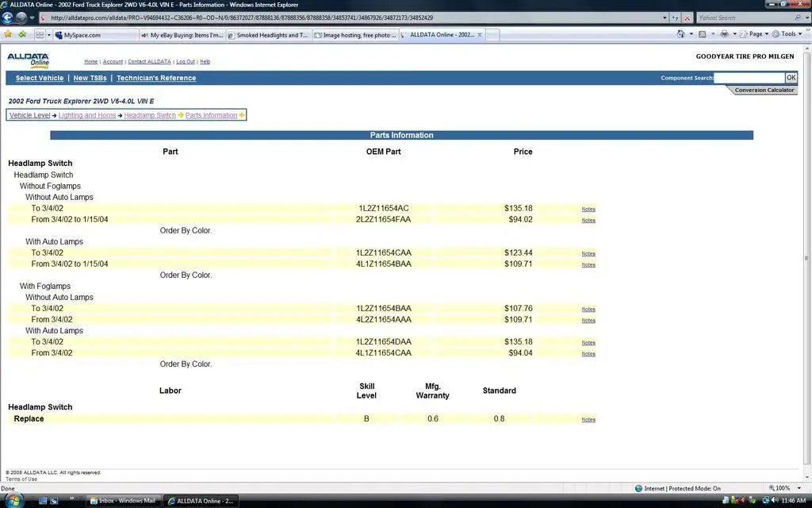812x508 pixels.
Task: Stop page loading with the red X icon
Action: click(x=688, y=17)
